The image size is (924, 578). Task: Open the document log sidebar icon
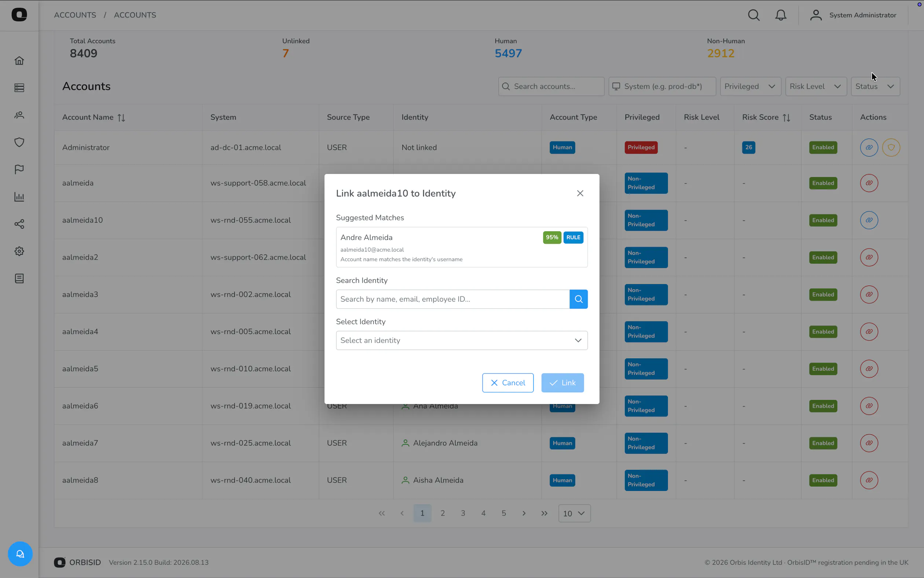click(x=19, y=278)
